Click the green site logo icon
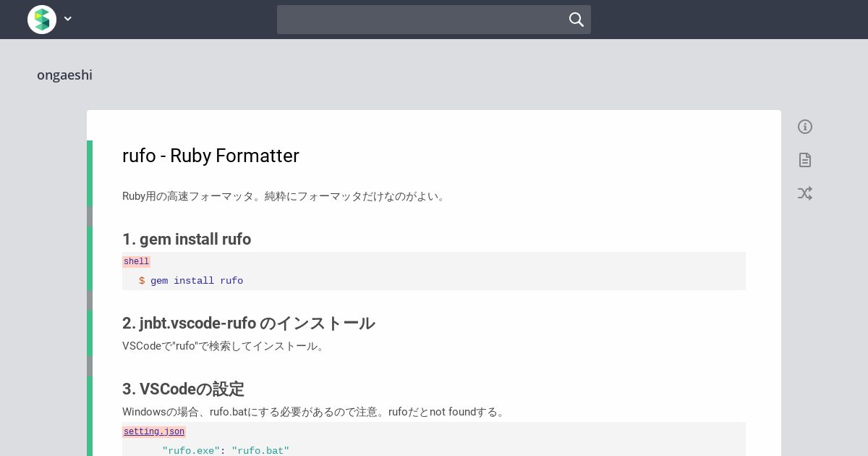Image resolution: width=868 pixels, height=456 pixels. coord(42,20)
